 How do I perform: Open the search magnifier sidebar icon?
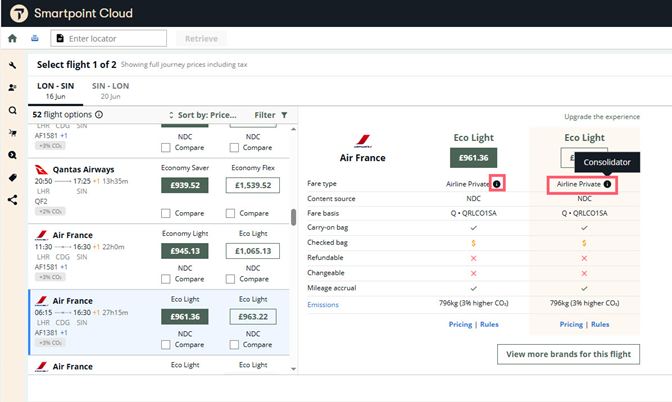pyautogui.click(x=12, y=111)
